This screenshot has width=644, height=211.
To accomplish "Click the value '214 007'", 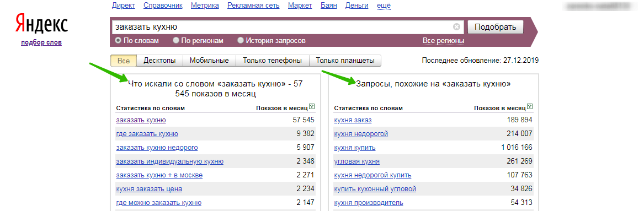I will coord(520,134).
